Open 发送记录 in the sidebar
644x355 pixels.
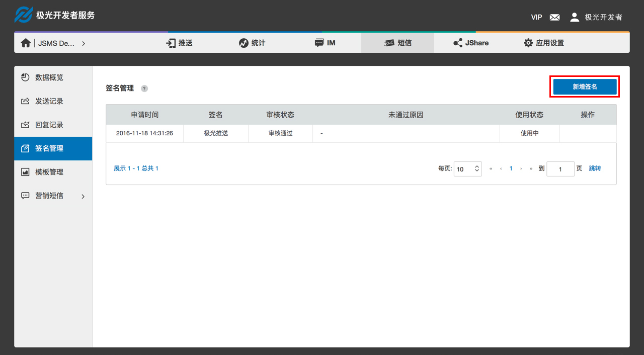(x=53, y=101)
